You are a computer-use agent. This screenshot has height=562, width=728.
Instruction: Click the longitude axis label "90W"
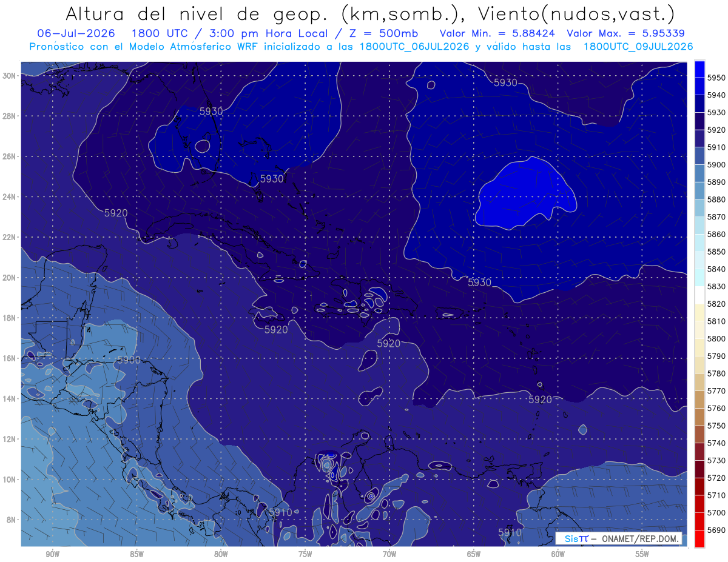pyautogui.click(x=53, y=555)
